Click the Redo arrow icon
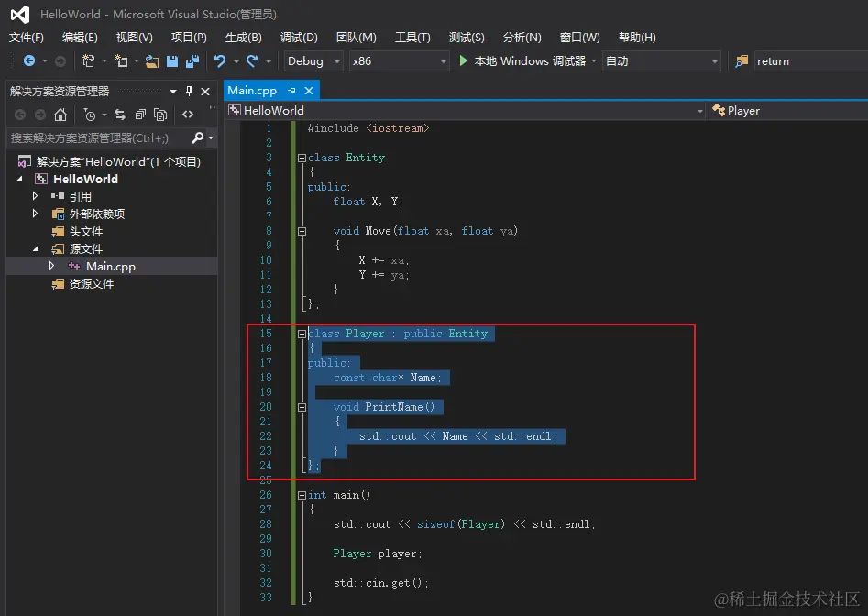 click(252, 60)
